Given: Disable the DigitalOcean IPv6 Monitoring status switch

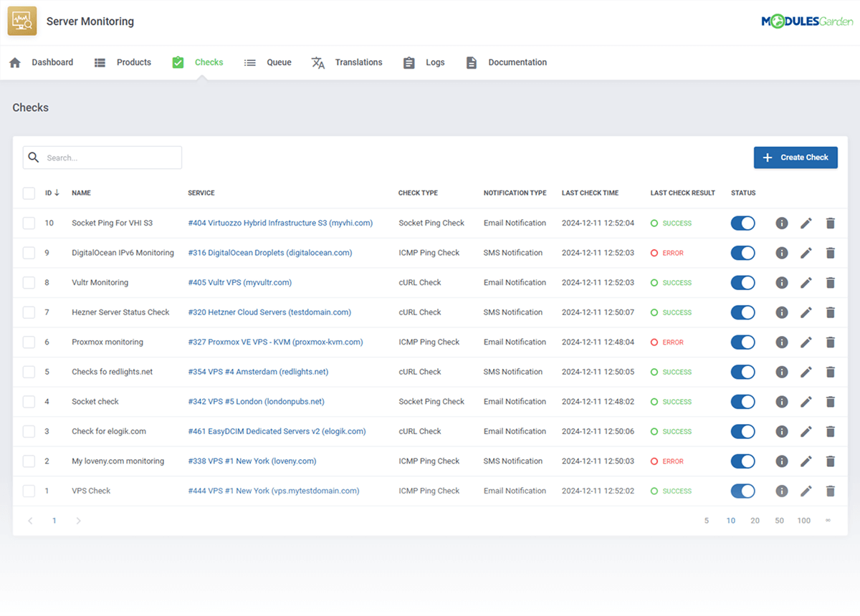Looking at the screenshot, I should [743, 253].
